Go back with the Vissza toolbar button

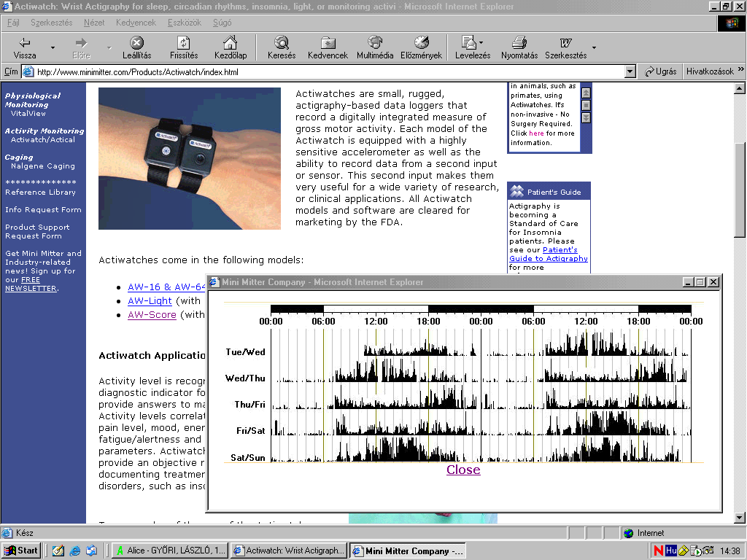25,47
